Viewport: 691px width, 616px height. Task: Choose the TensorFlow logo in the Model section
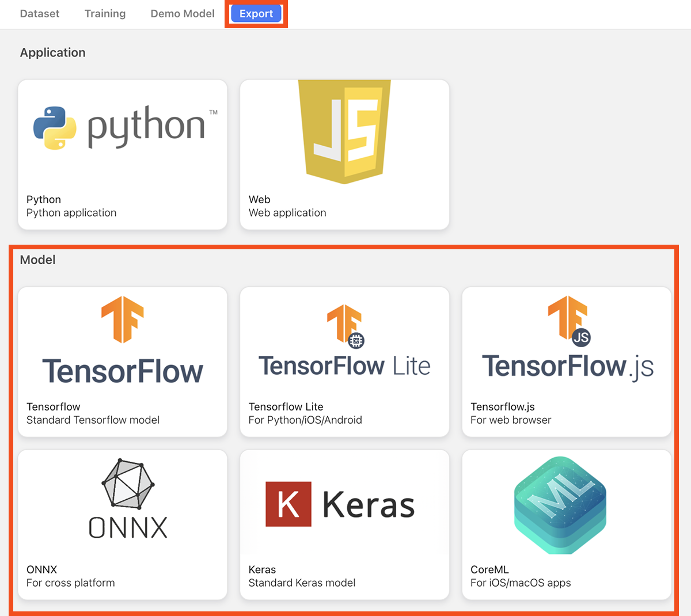[123, 340]
